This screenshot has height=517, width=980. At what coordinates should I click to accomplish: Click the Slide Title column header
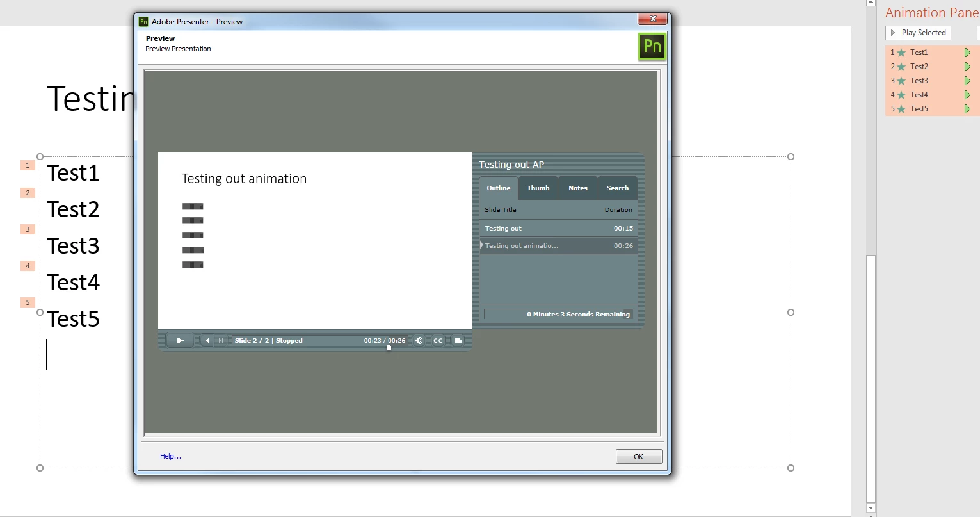501,210
